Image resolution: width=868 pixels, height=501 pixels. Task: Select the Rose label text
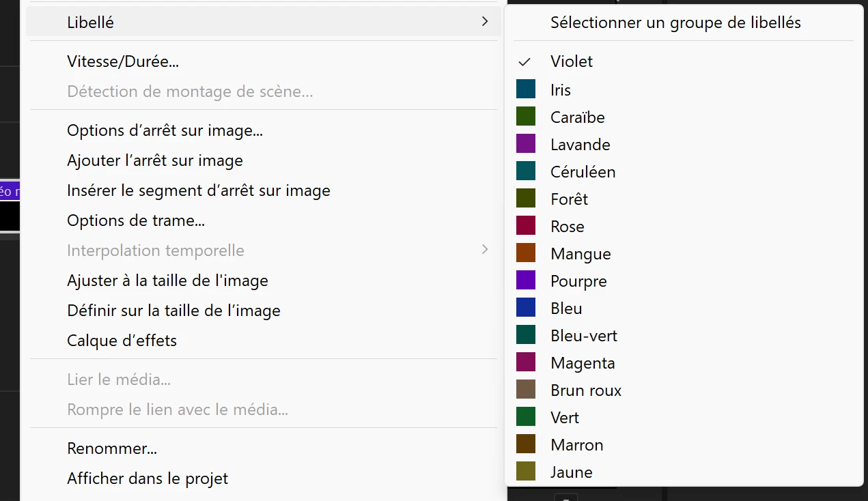[x=568, y=226]
